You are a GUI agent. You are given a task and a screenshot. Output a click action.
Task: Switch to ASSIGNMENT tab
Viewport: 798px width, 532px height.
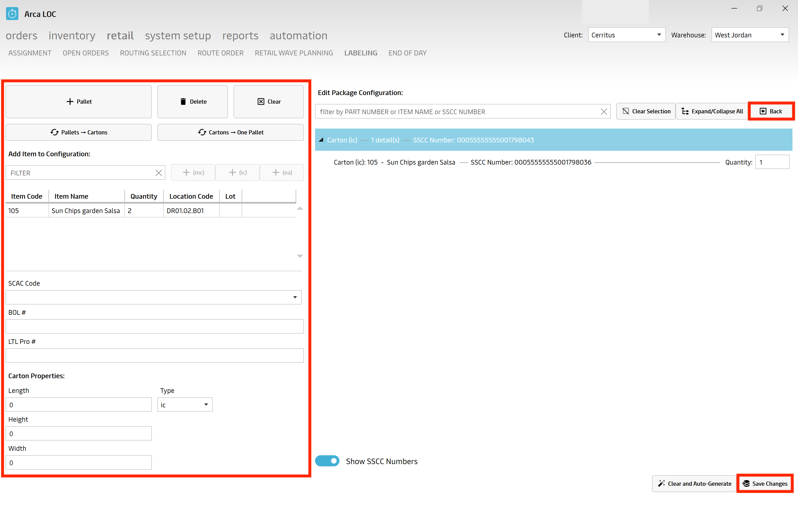(30, 53)
